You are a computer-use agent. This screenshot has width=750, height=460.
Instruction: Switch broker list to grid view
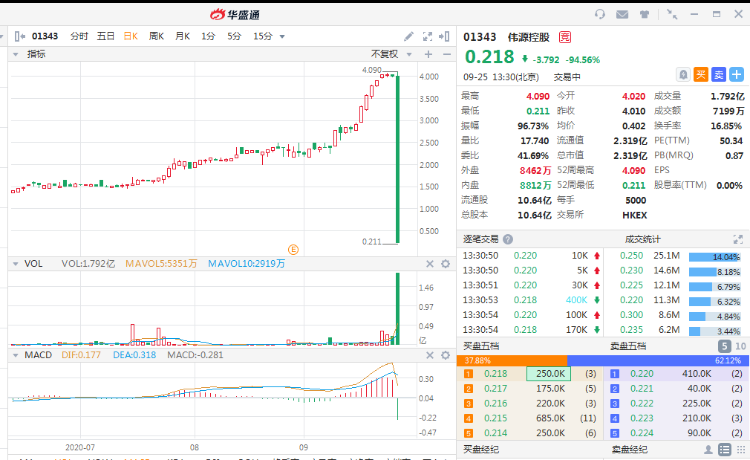741,449
